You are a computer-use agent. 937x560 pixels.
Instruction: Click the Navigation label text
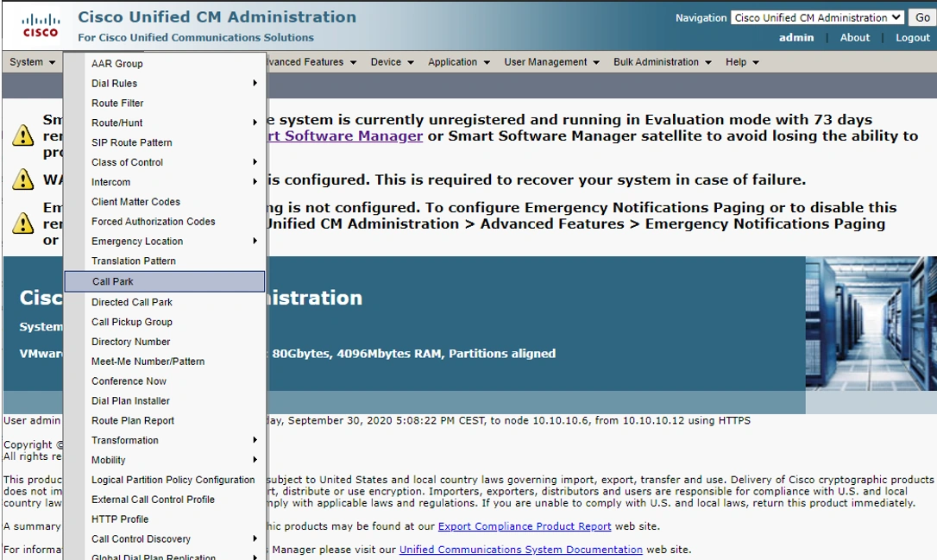701,18
